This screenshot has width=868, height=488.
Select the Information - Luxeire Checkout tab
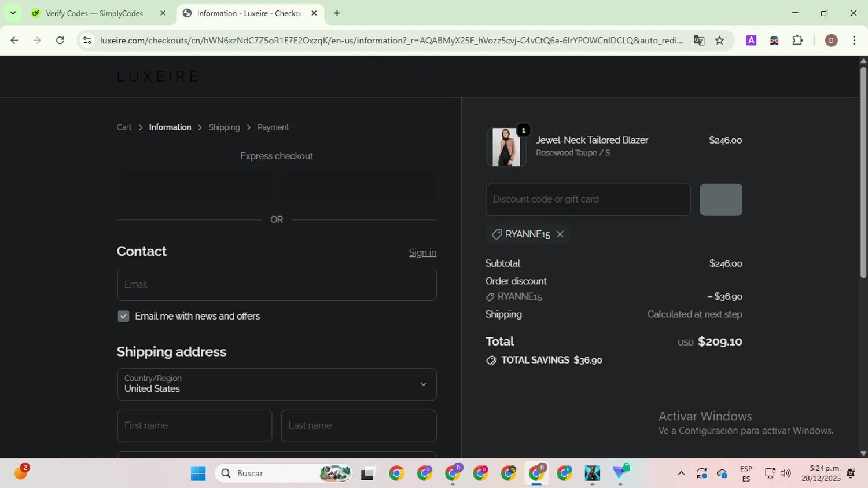click(x=249, y=13)
